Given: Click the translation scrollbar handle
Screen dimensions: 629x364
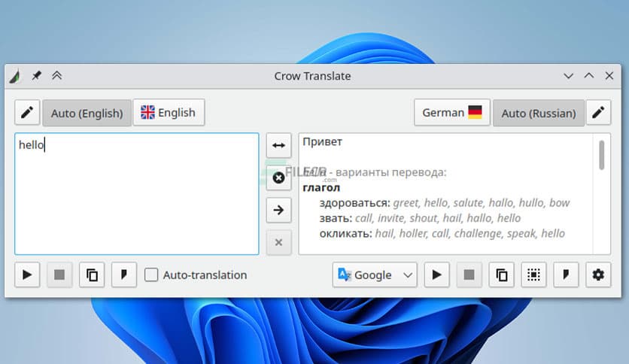Looking at the screenshot, I should coord(601,155).
